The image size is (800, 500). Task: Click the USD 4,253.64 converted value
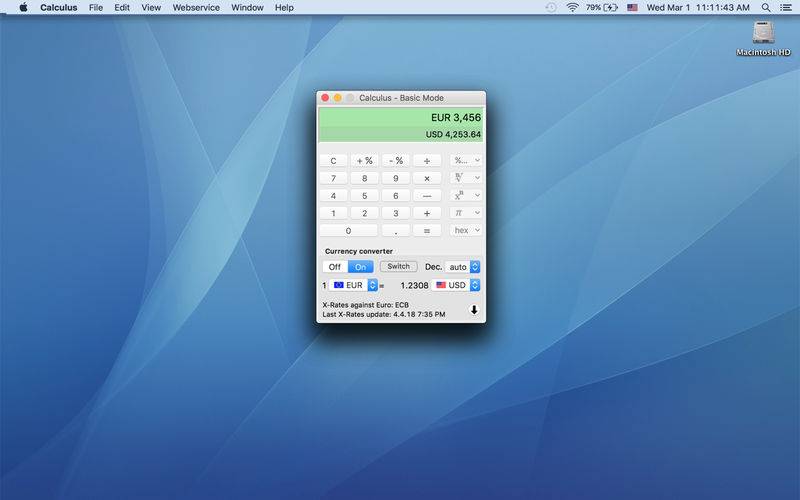point(453,134)
